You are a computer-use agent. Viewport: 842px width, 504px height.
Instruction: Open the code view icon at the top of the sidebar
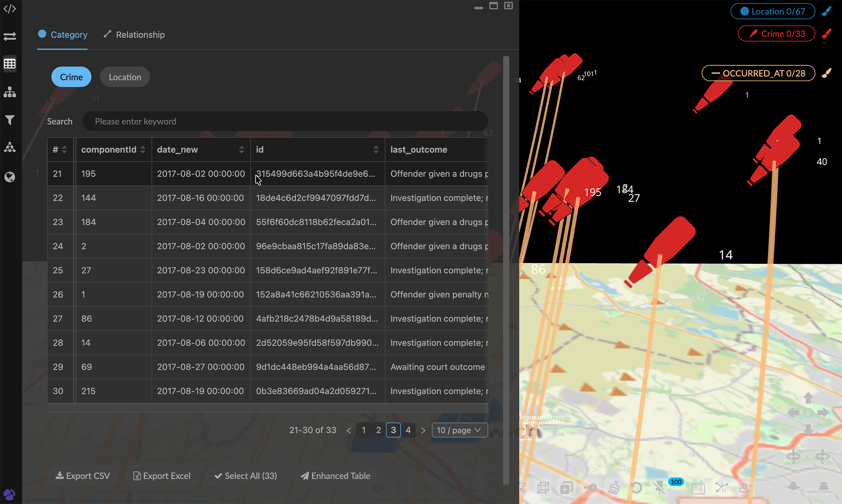[x=10, y=9]
